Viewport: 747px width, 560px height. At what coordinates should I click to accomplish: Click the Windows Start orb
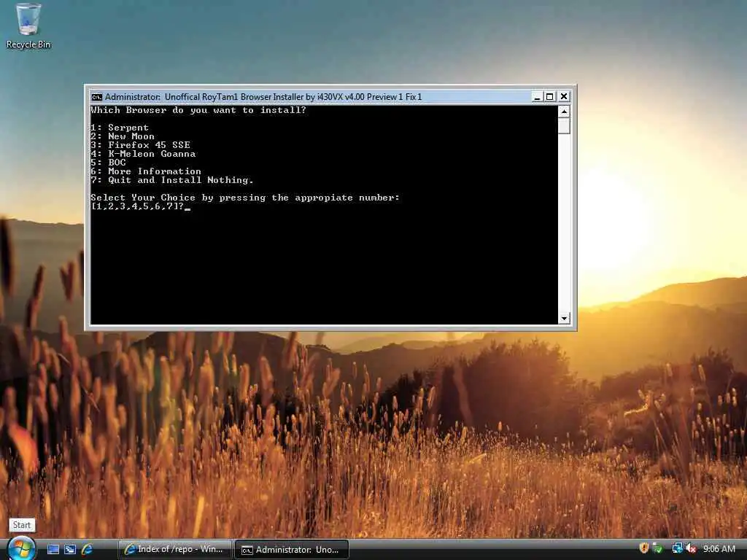21,549
